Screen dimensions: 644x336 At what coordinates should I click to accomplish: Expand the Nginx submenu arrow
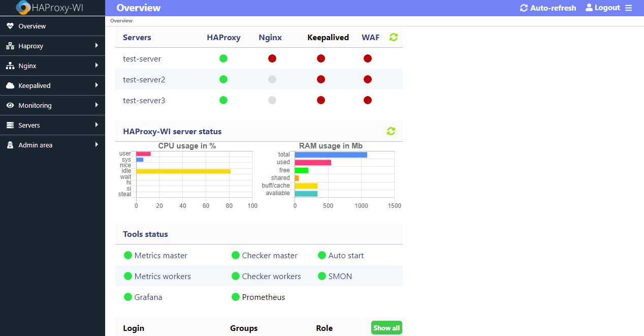[96, 66]
